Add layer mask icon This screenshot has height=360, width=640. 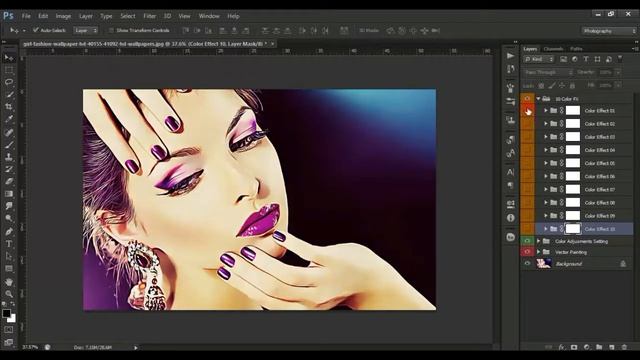point(574,347)
